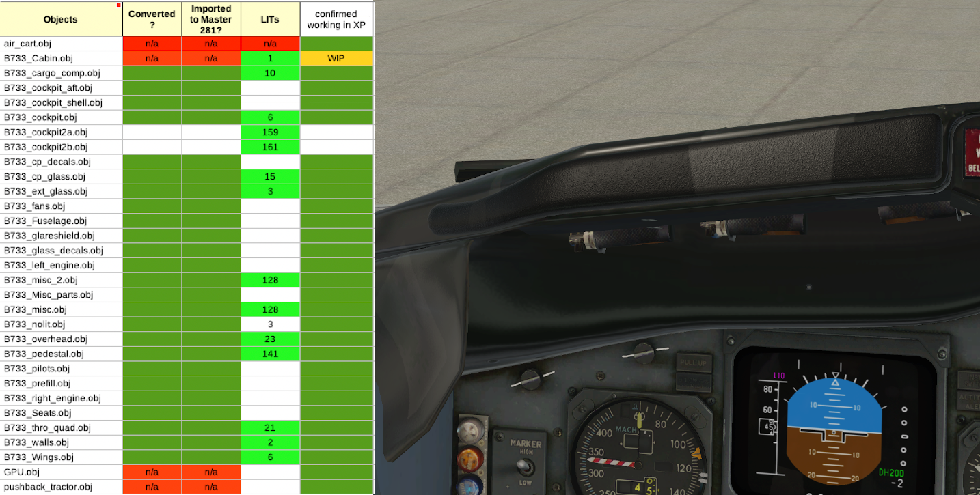Select the LITs column header

coord(270,19)
